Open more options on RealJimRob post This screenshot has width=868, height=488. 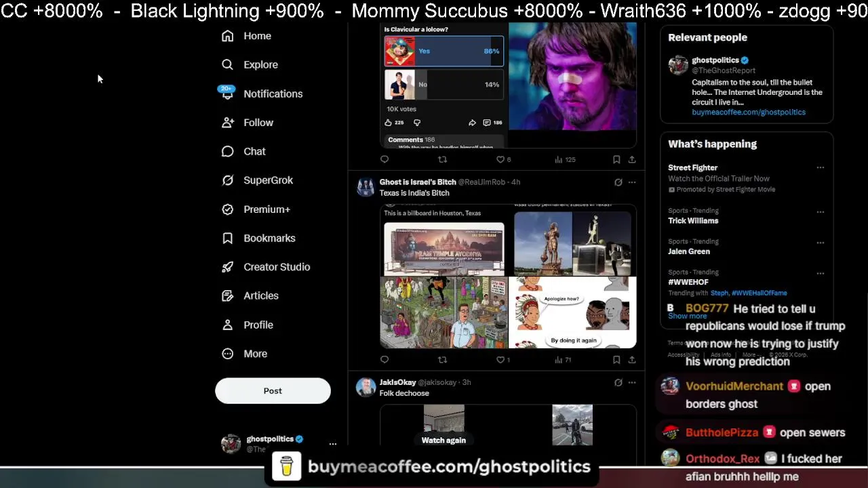tap(632, 182)
